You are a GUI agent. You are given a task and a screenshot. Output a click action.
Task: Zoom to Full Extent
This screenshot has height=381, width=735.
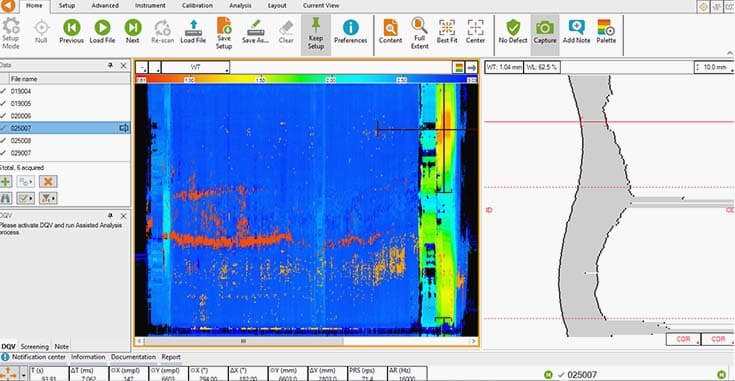pos(420,25)
